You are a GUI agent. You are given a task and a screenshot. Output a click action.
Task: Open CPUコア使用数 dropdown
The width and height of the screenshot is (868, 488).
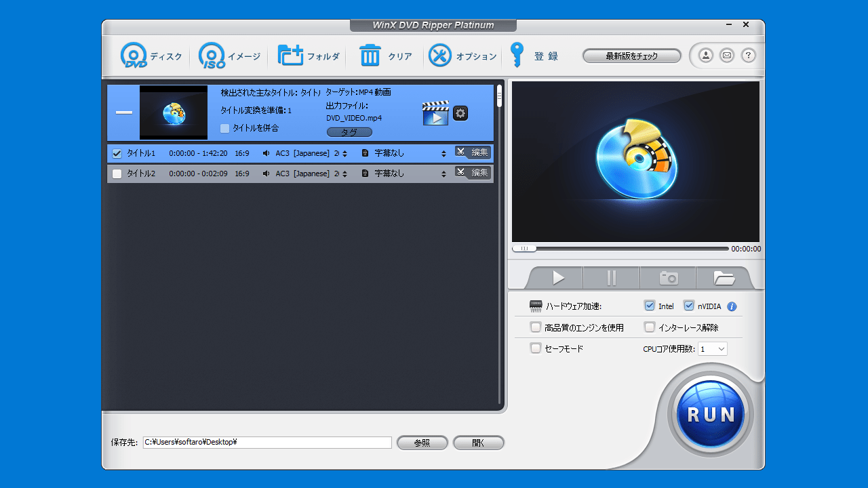tap(713, 348)
